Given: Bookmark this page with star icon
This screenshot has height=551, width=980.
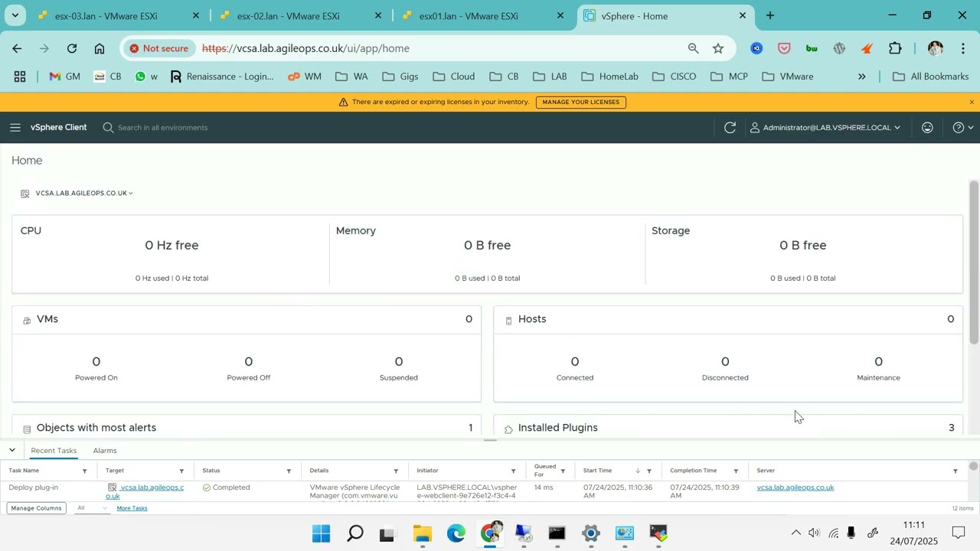Looking at the screenshot, I should pyautogui.click(x=718, y=48).
